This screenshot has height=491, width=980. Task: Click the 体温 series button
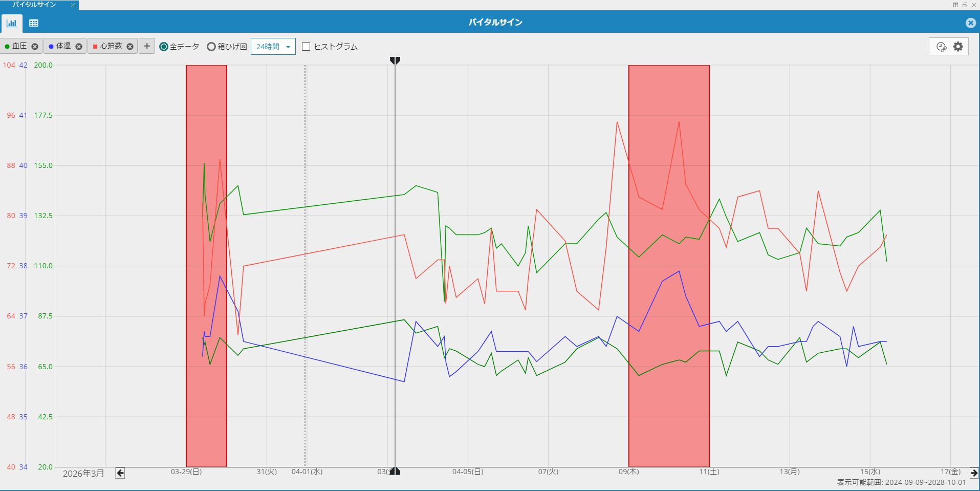[x=65, y=46]
